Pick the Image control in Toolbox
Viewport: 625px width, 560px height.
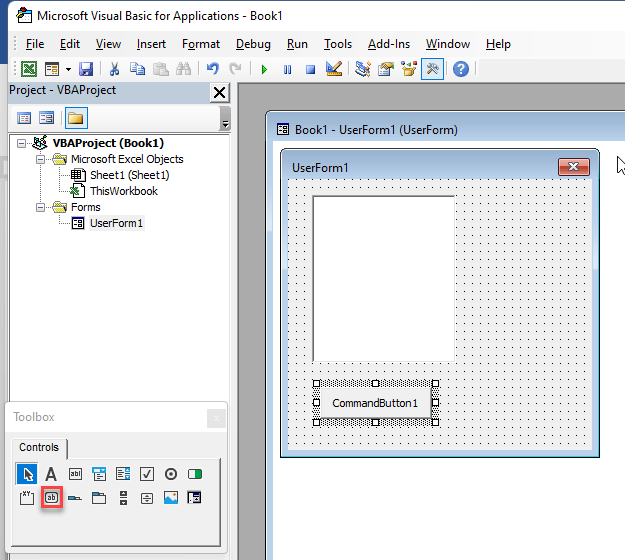click(x=171, y=497)
